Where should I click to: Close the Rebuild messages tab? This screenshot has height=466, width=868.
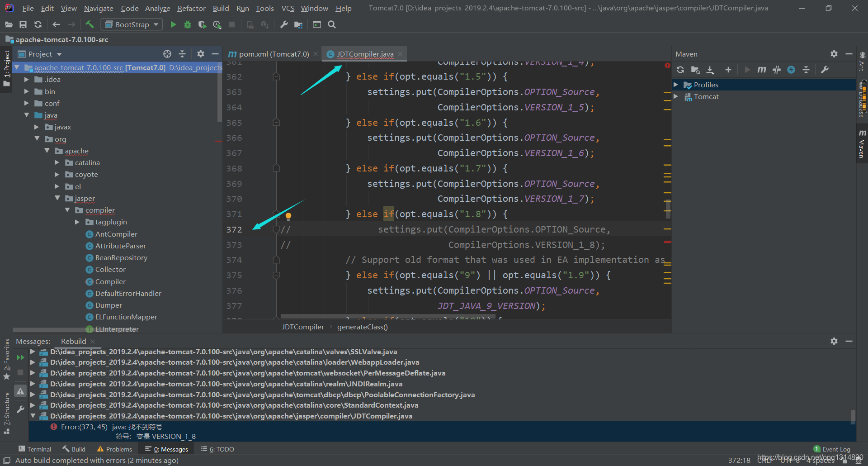(x=93, y=342)
